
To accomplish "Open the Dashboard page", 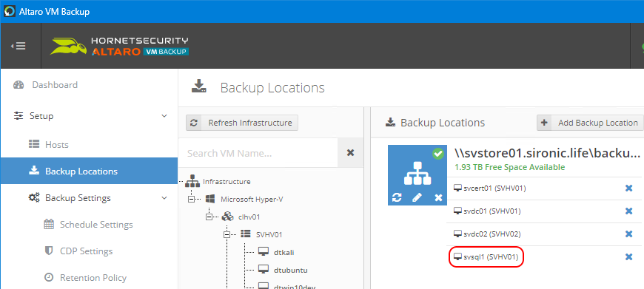I will (x=55, y=85).
